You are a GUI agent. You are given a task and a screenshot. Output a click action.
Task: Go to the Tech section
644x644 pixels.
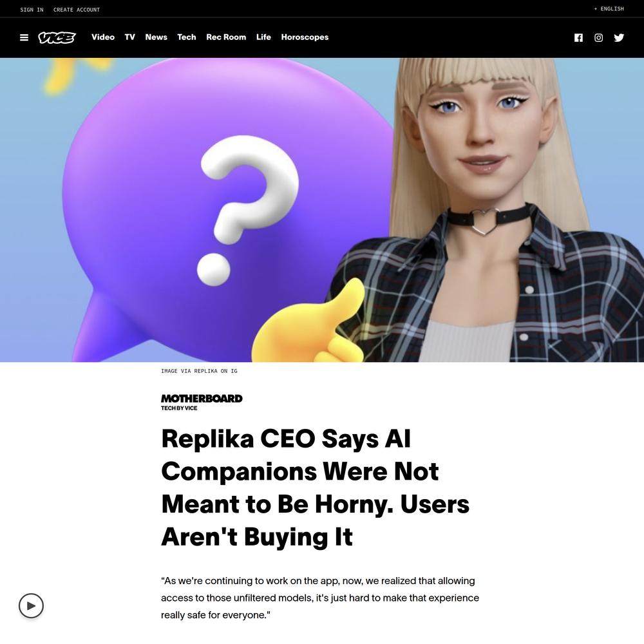187,37
